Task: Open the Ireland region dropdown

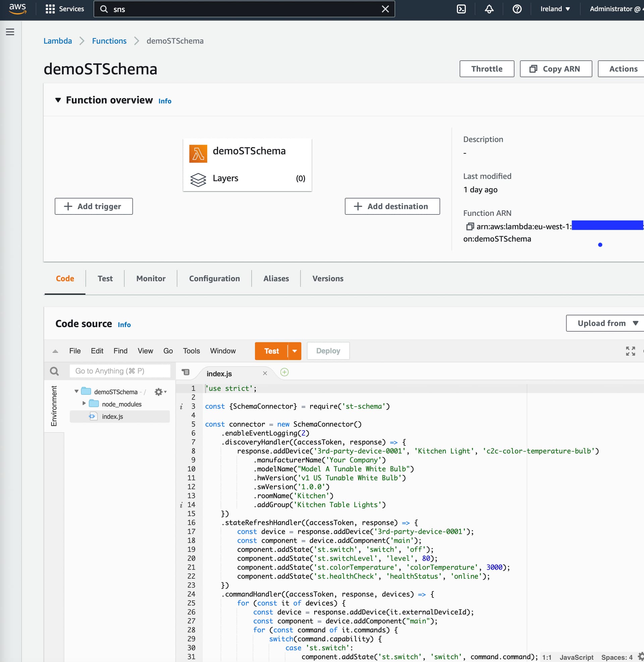Action: (555, 9)
